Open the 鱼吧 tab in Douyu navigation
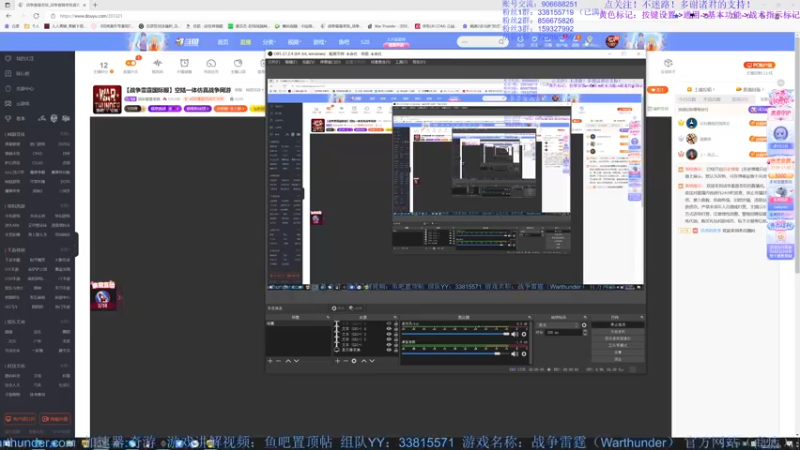 [x=344, y=42]
